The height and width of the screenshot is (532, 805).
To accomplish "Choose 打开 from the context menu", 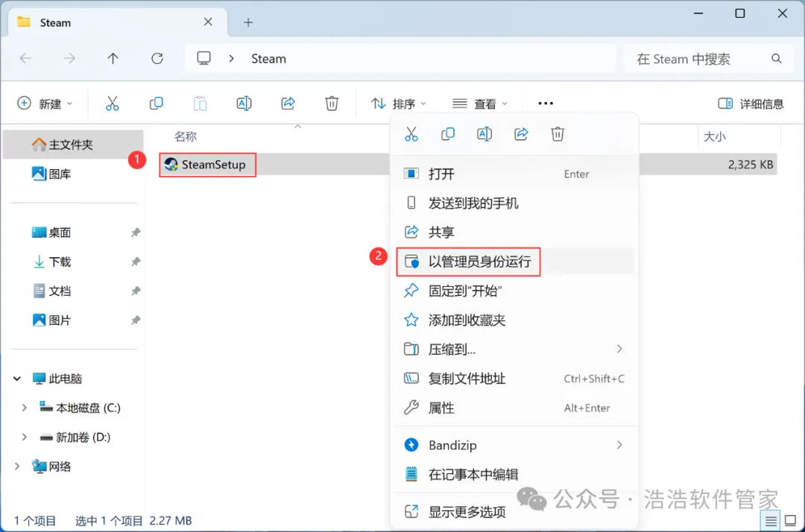I will click(x=514, y=174).
